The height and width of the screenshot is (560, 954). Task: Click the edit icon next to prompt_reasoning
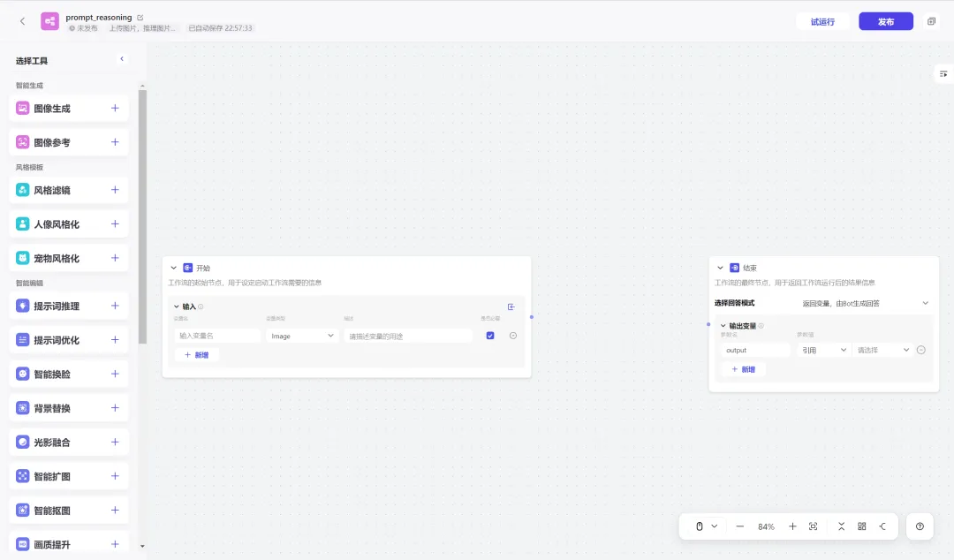point(140,18)
